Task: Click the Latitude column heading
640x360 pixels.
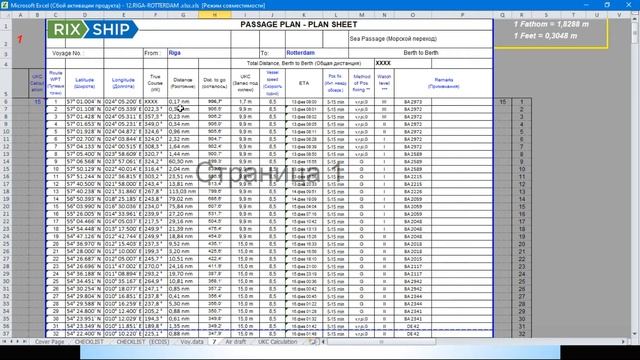Action: (x=84, y=83)
